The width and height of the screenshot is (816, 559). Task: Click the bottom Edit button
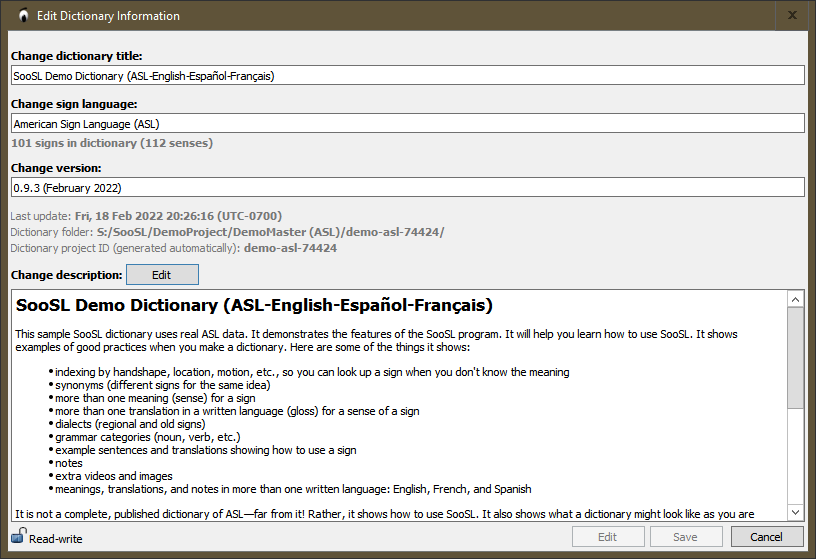pos(608,537)
